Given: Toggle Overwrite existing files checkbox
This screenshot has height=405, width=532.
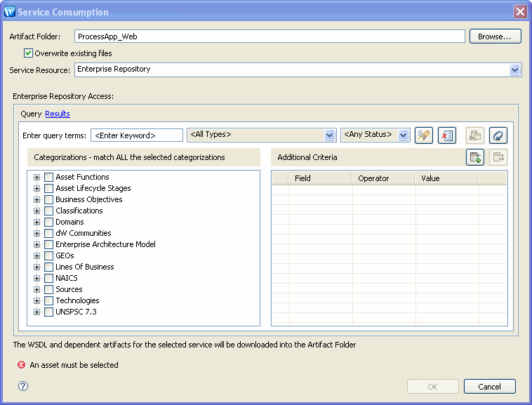Looking at the screenshot, I should pos(28,53).
